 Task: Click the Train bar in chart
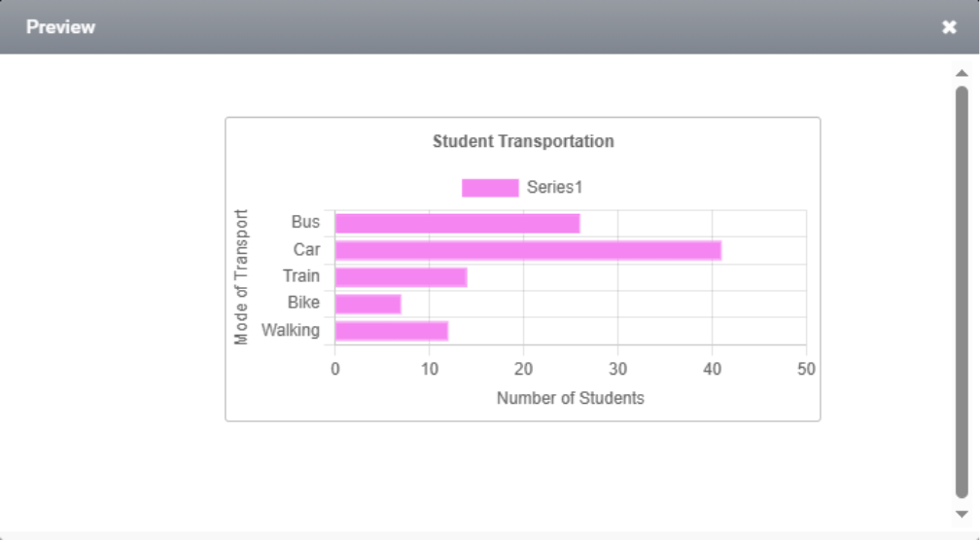click(x=401, y=277)
